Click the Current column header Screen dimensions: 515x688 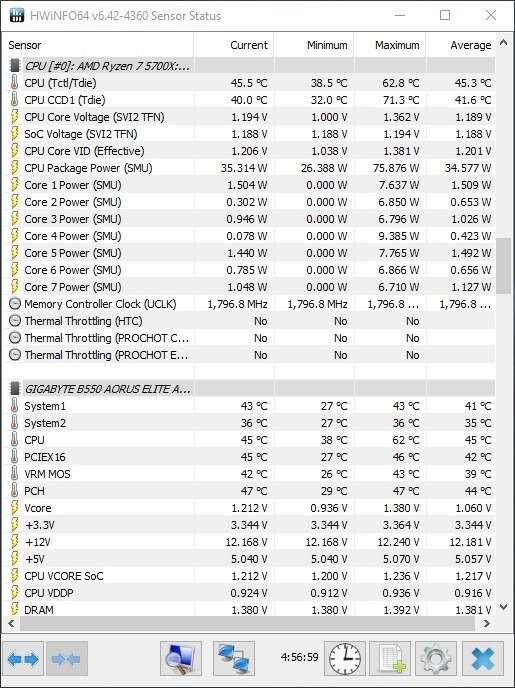(x=234, y=45)
